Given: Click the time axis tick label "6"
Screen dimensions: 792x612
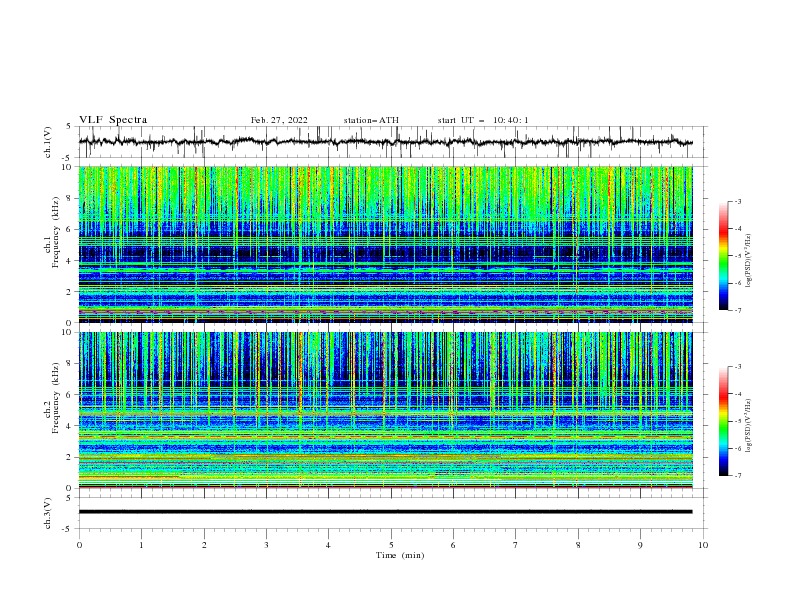Looking at the screenshot, I should [453, 545].
